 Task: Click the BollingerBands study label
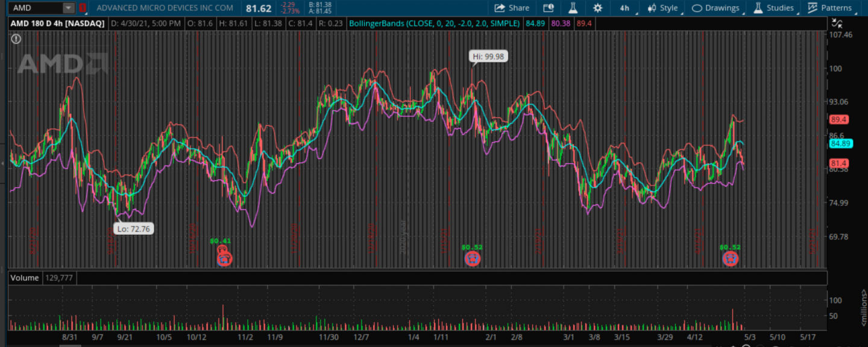(435, 23)
